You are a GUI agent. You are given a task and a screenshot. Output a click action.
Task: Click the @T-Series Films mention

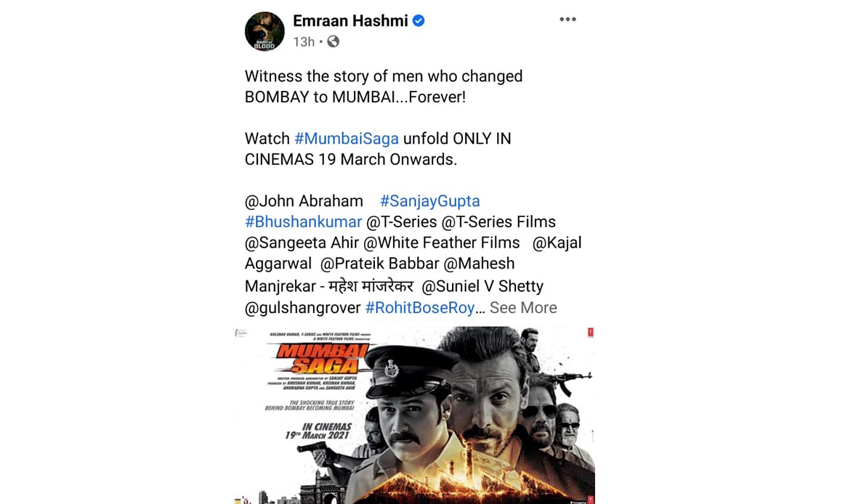[x=498, y=222]
